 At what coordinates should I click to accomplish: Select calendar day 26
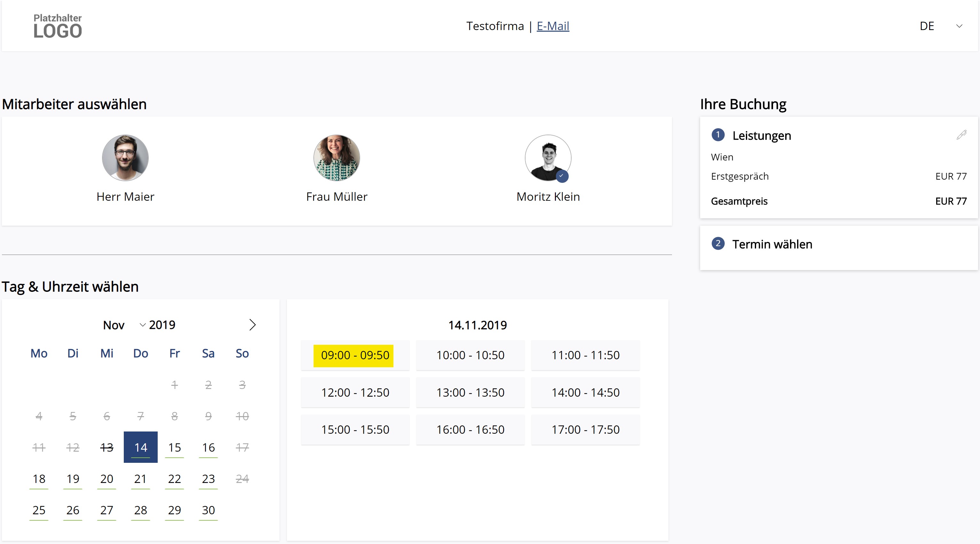pos(73,510)
